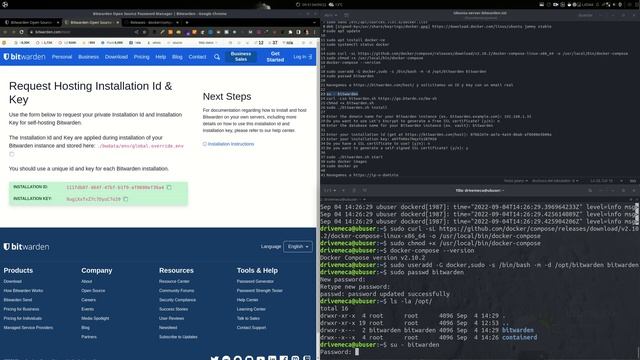Screen dimensions: 640x360
Task: Click the LinkedIn icon in the footer
Action: point(272,358)
